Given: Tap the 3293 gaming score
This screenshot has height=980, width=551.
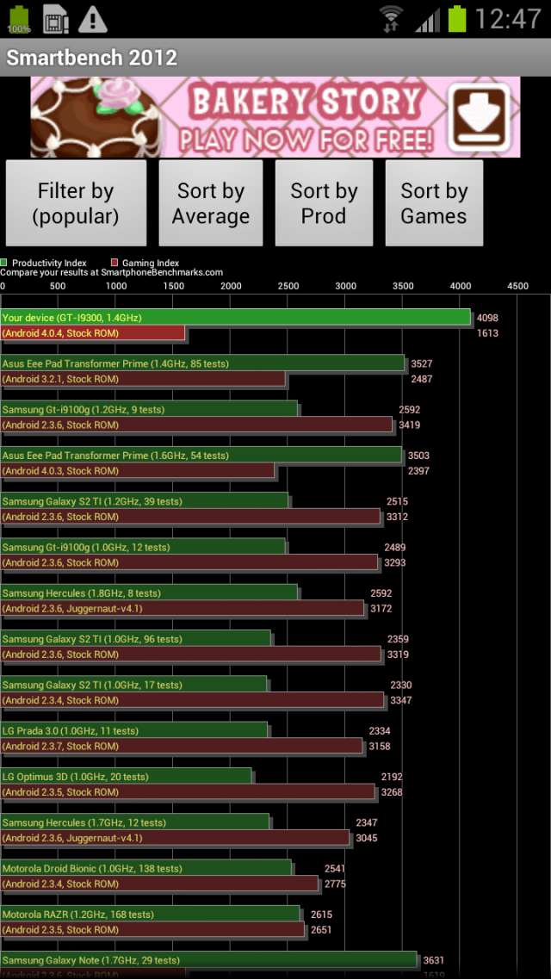Looking at the screenshot, I should [x=395, y=562].
